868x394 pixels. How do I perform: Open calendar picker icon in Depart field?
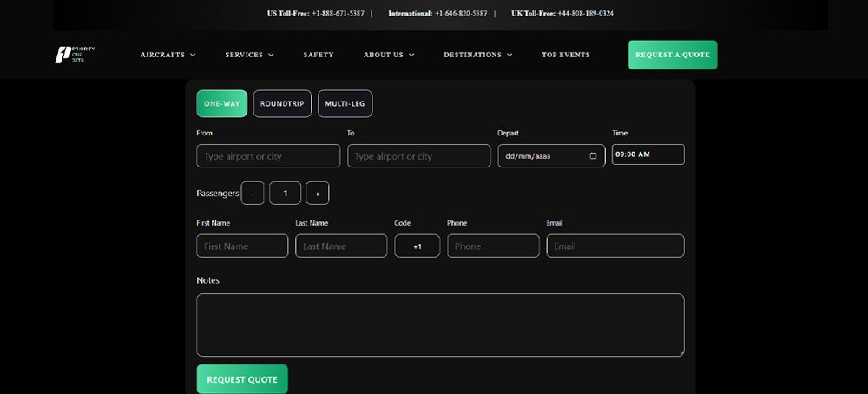point(593,156)
